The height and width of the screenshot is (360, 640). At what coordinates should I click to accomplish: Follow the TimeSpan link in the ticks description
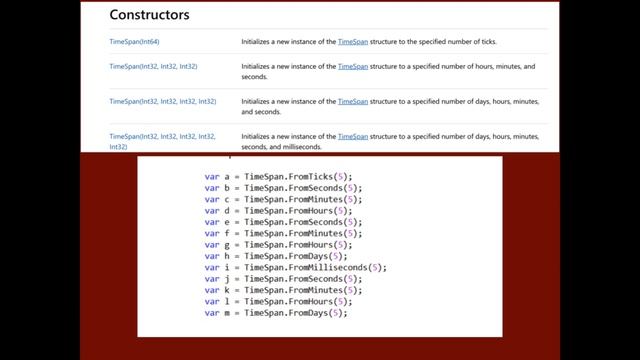(x=353, y=42)
